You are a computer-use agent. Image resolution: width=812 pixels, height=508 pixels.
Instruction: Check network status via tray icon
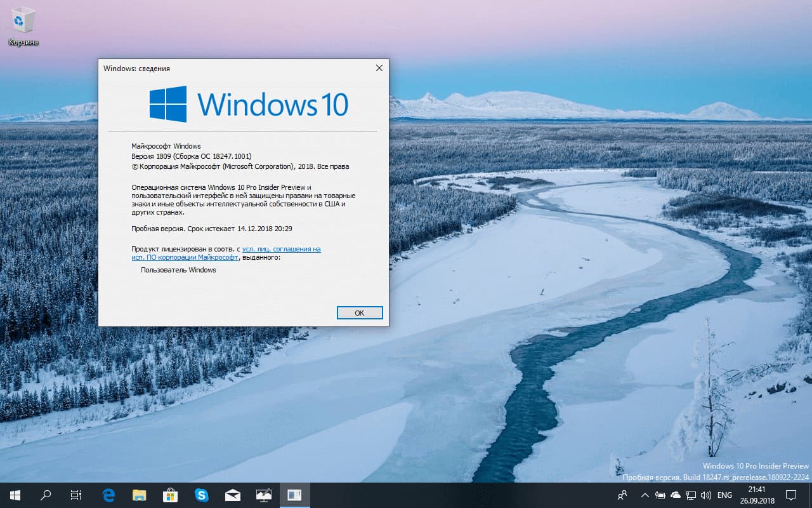pos(691,495)
